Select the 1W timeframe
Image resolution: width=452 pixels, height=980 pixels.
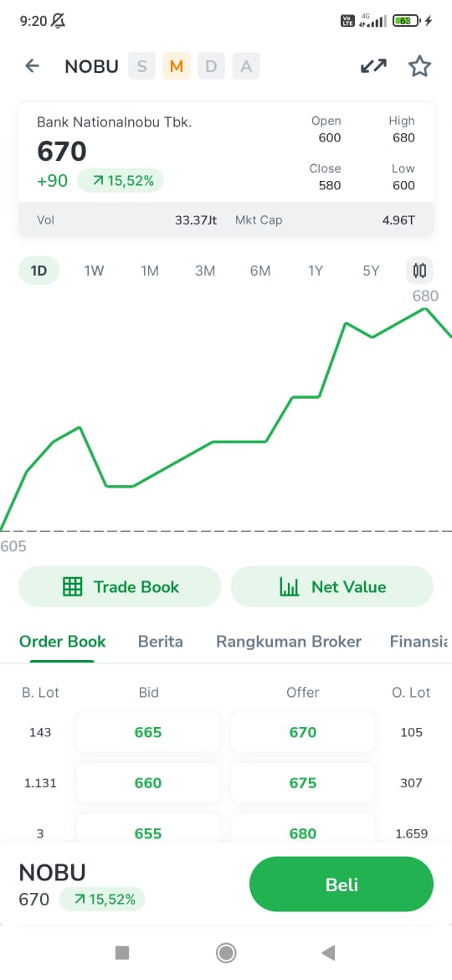pyautogui.click(x=95, y=271)
